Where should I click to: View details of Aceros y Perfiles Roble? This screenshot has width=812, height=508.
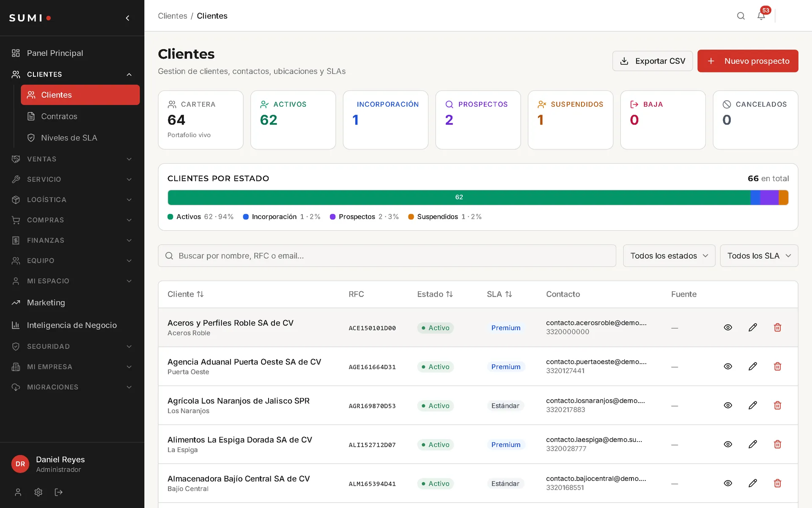(x=728, y=327)
